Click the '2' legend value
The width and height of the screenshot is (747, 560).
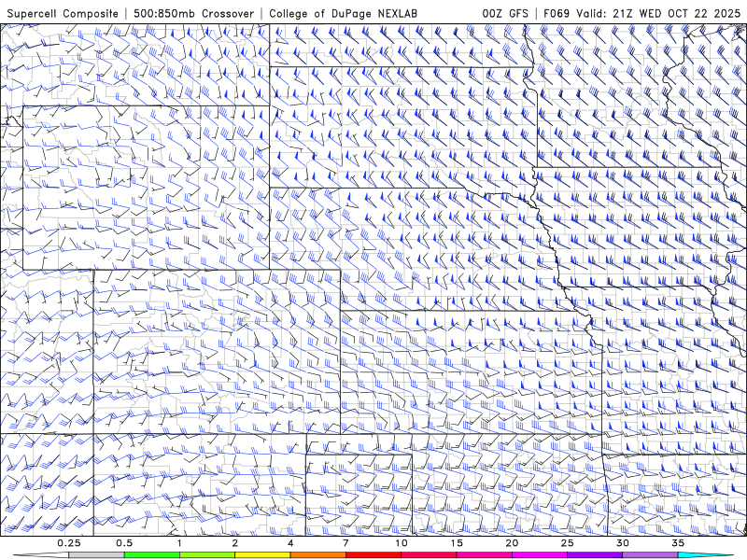235,543
